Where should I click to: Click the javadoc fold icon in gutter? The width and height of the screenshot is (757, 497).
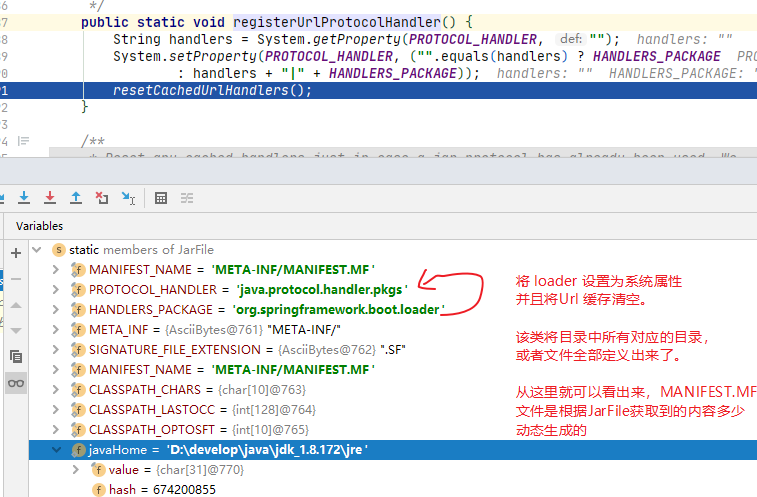pos(23,141)
